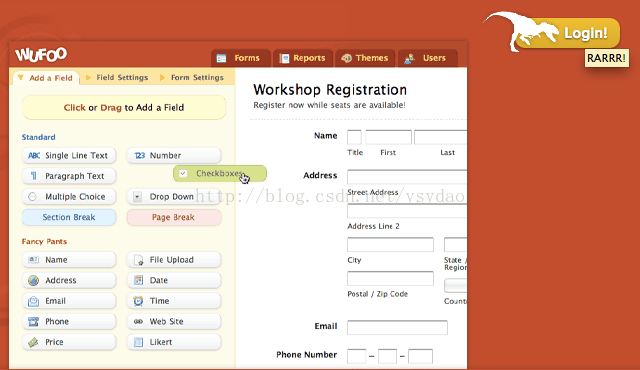
Task: Add a Page Break
Action: (174, 217)
